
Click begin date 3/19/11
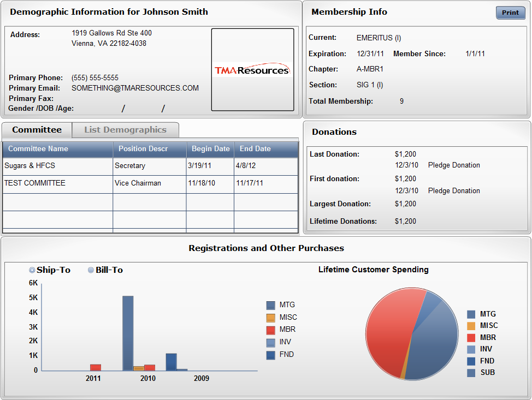pos(199,166)
